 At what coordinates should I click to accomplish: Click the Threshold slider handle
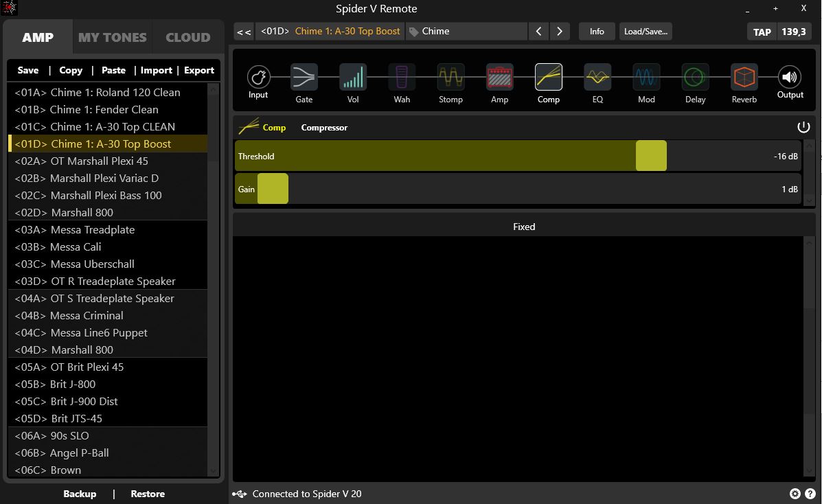pos(651,156)
